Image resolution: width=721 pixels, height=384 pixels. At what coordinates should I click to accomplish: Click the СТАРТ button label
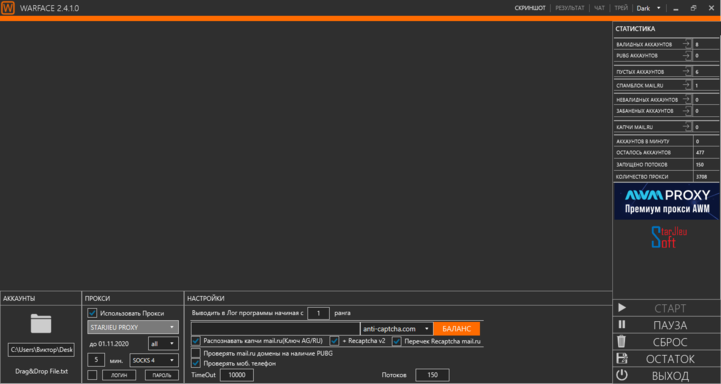[670, 308]
